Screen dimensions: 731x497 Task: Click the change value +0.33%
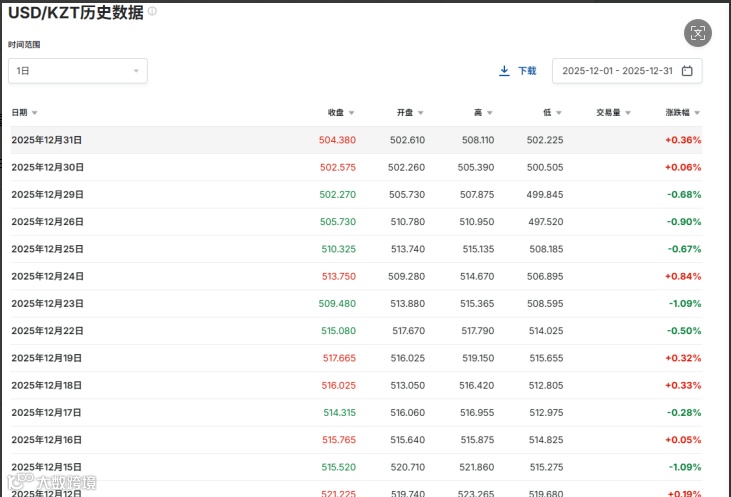(x=683, y=386)
